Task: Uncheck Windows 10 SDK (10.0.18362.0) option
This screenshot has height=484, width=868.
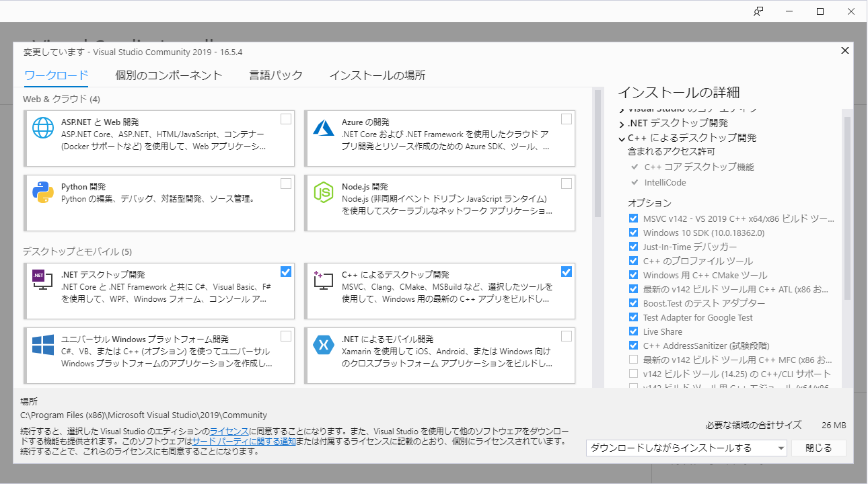Action: click(633, 233)
